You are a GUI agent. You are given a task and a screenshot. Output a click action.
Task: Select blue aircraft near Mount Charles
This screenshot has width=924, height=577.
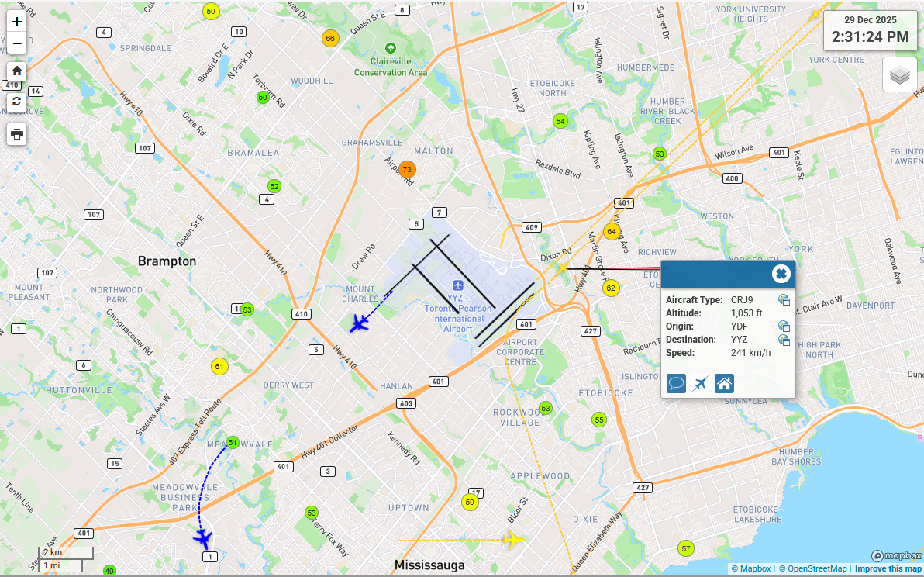click(359, 323)
